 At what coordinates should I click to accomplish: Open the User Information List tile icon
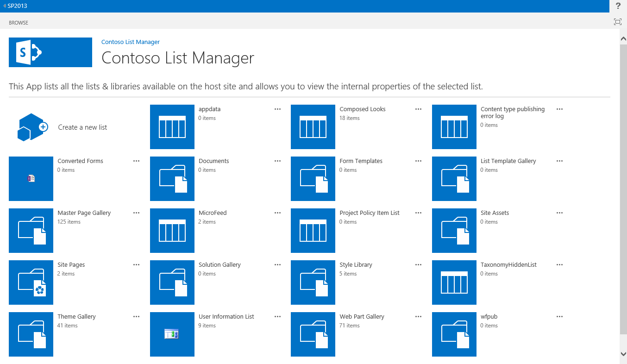click(172, 334)
